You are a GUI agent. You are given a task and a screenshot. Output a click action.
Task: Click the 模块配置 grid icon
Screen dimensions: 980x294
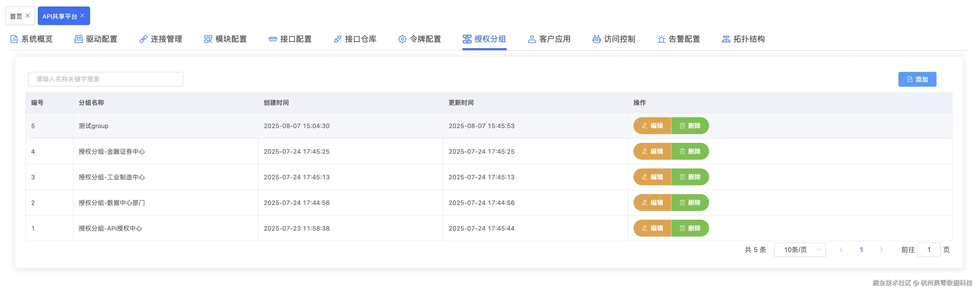(x=208, y=39)
